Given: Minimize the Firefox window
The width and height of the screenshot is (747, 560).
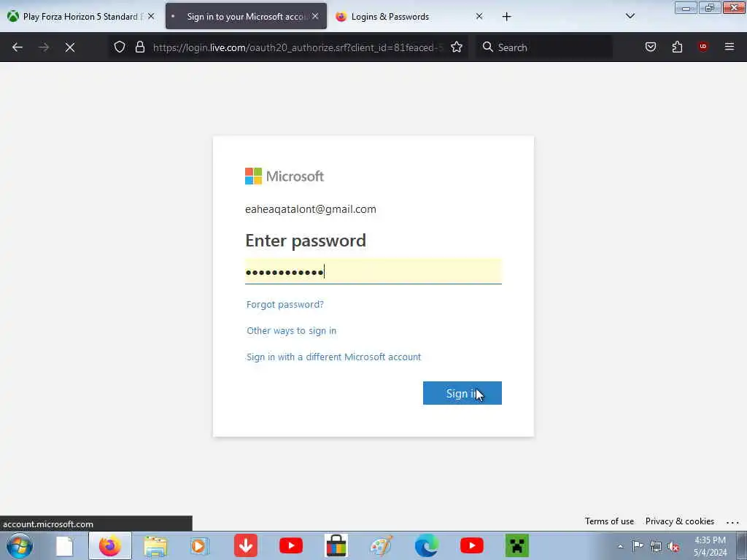Looking at the screenshot, I should coord(686,7).
